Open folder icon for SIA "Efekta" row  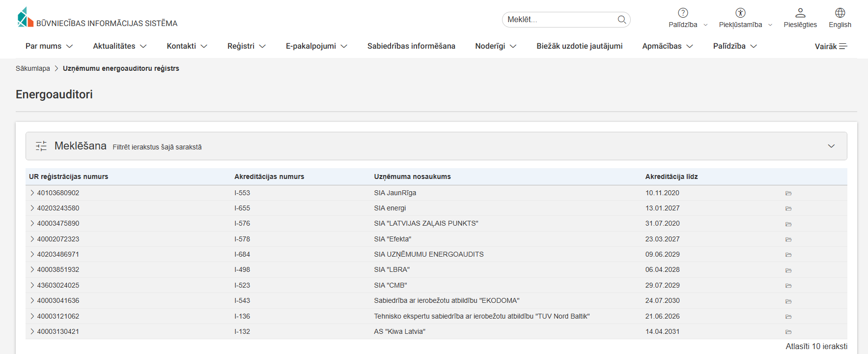tap(788, 239)
